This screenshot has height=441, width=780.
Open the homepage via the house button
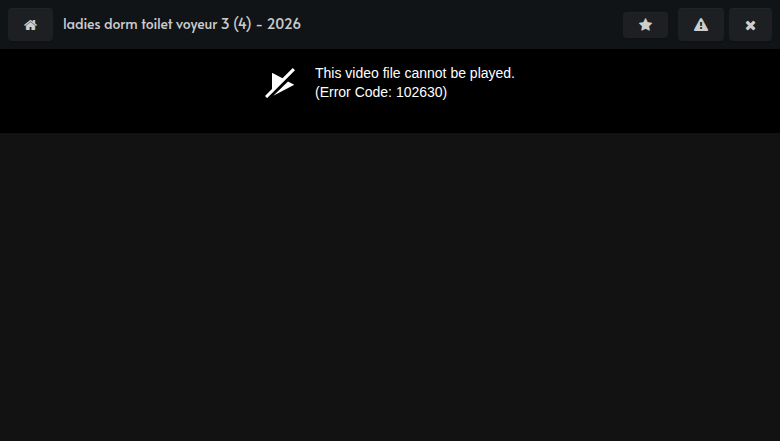tap(30, 25)
